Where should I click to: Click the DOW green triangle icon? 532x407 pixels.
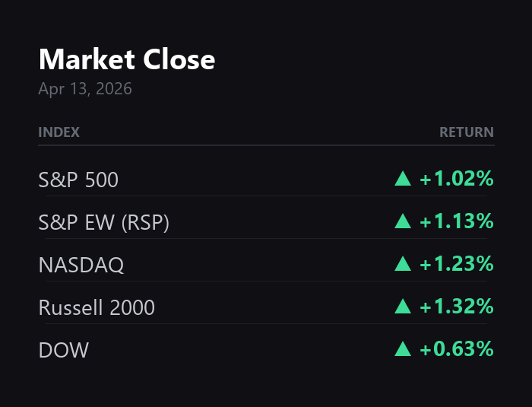[403, 349]
